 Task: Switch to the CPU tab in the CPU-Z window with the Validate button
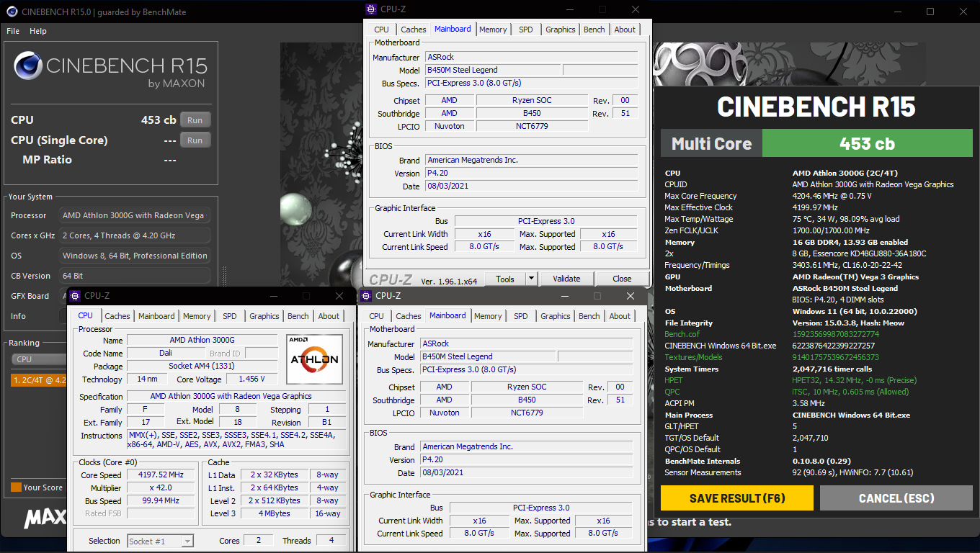coord(382,30)
